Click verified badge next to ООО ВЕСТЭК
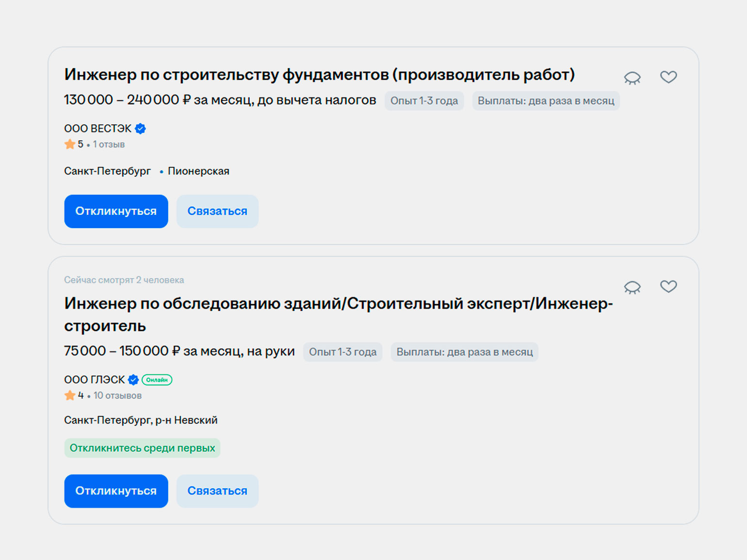The height and width of the screenshot is (560, 747). (x=140, y=128)
